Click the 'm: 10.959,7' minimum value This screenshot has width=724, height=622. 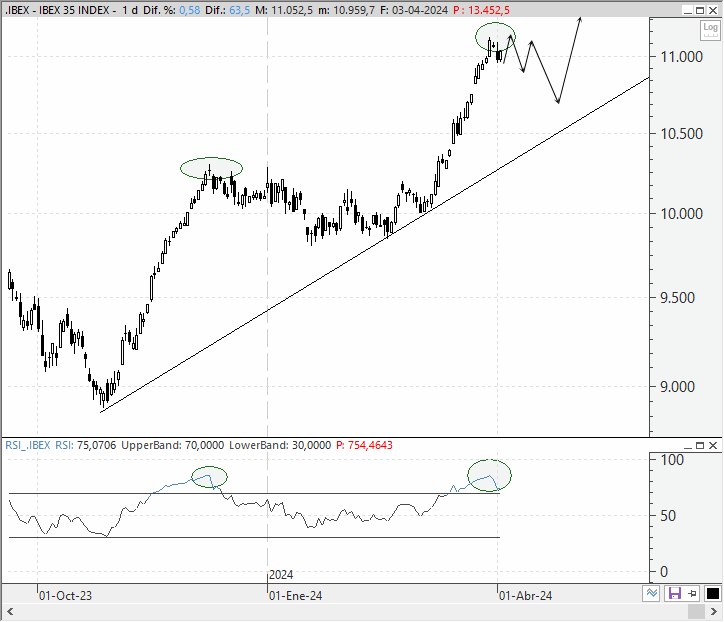click(x=346, y=10)
